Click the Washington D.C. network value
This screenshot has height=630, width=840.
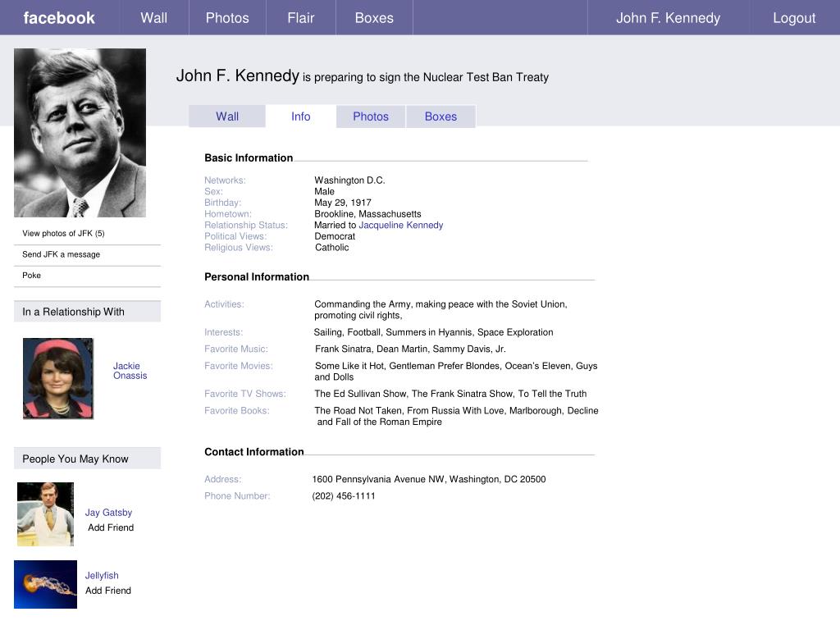tap(349, 180)
